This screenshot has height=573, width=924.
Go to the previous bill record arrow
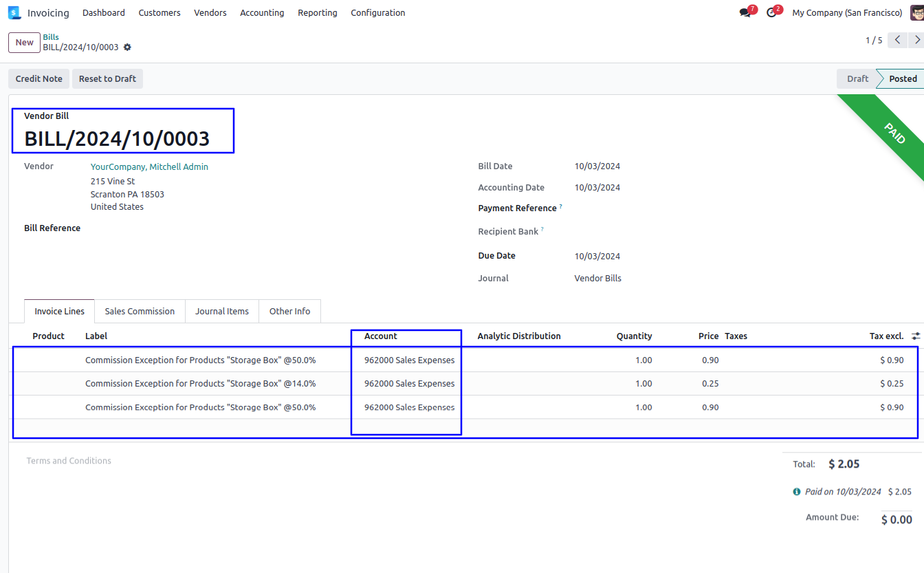coord(897,41)
